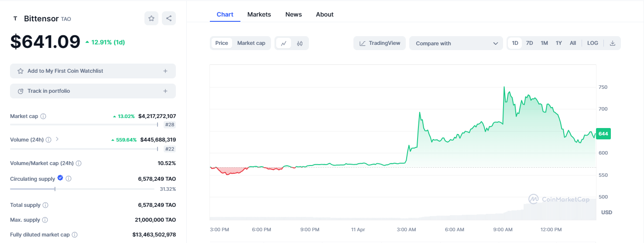Screen dimensions: 644x243
Task: Click the Market cap info icon
Action: [43, 116]
